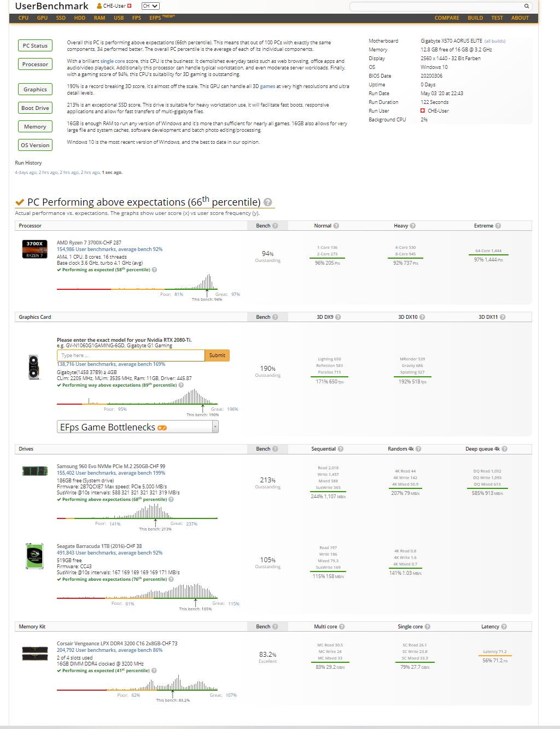Open help icon after 58th percentile text
The height and width of the screenshot is (729, 560).
(155, 270)
